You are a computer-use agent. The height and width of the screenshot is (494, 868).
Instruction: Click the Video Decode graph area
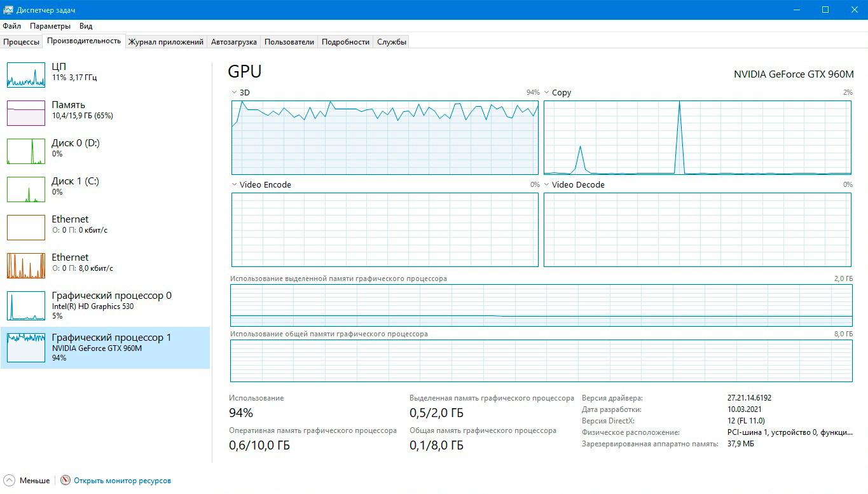(698, 230)
